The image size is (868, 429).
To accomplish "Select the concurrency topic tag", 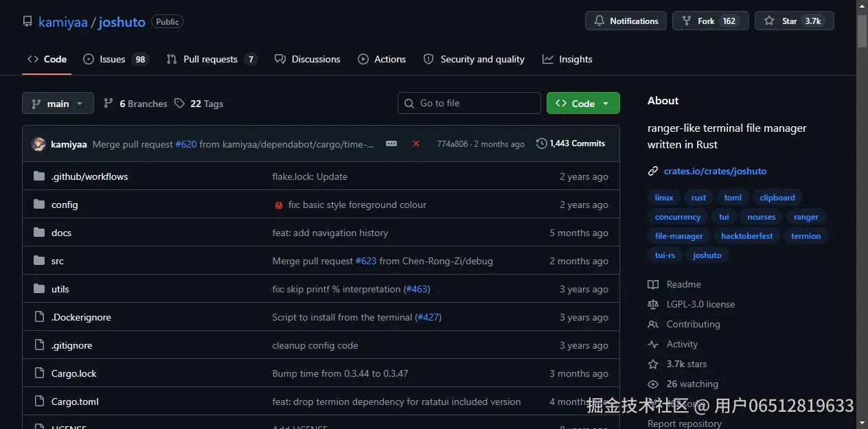I will coord(678,217).
